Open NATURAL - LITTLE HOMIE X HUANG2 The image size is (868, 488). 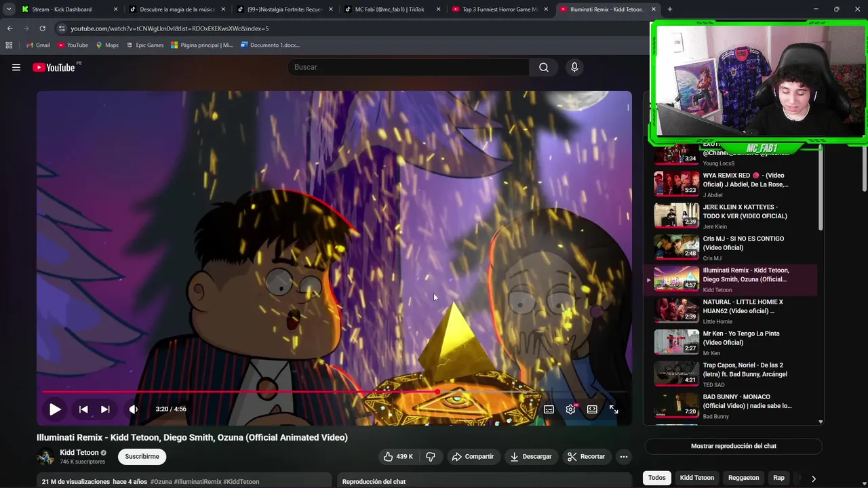click(736, 311)
